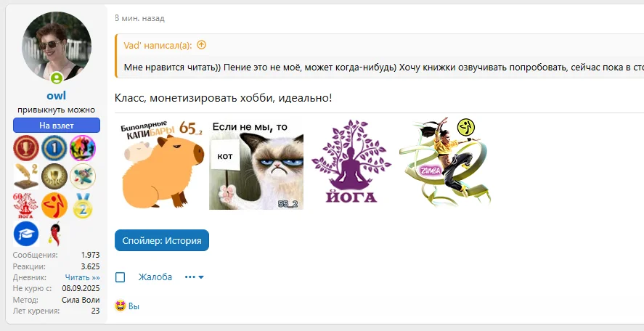Expand the Спойлер: История spoiler
The width and height of the screenshot is (644, 331).
162,240
